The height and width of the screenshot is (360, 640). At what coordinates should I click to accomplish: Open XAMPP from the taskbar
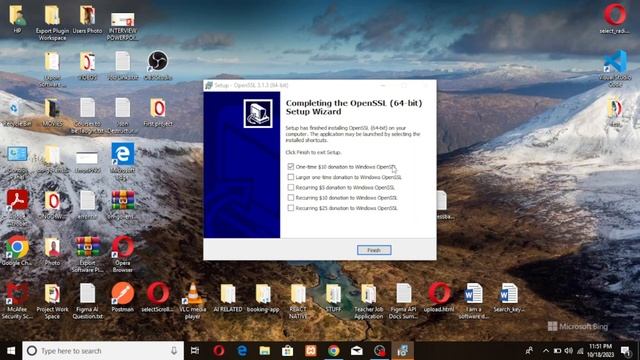(311, 351)
